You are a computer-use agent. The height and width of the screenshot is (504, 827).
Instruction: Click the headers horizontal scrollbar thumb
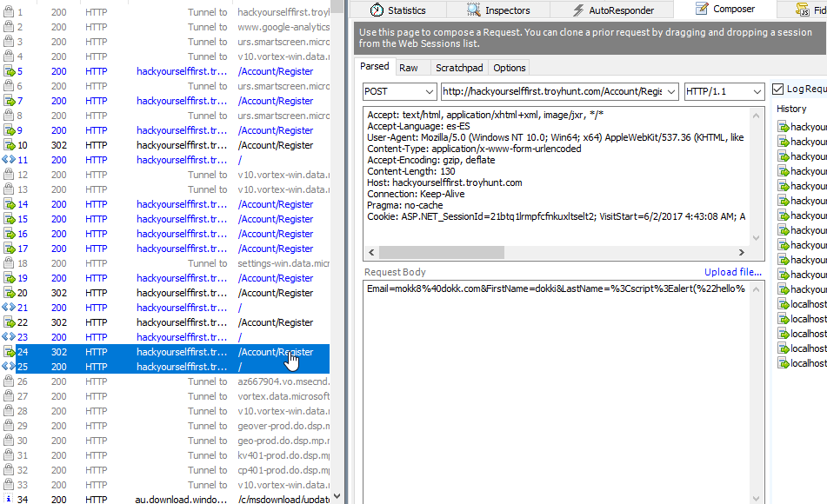(x=442, y=253)
